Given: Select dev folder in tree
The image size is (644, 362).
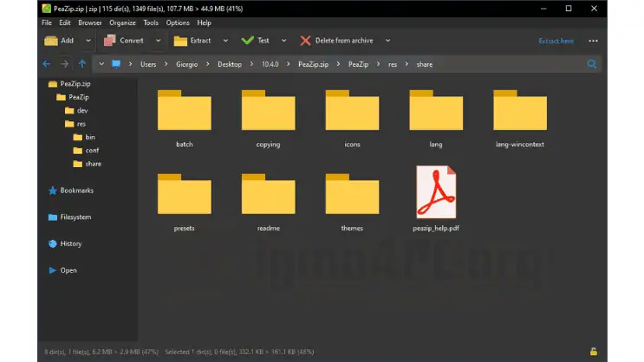Looking at the screenshot, I should point(77,110).
